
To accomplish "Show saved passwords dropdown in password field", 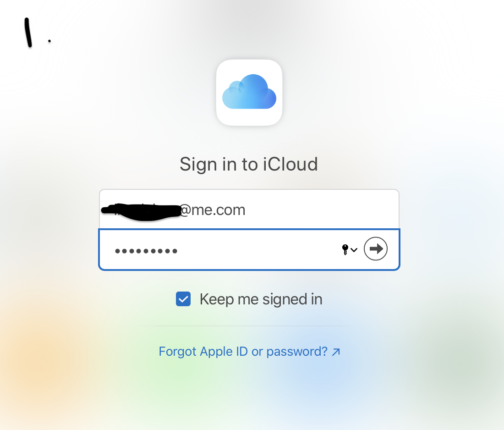I will pyautogui.click(x=350, y=249).
